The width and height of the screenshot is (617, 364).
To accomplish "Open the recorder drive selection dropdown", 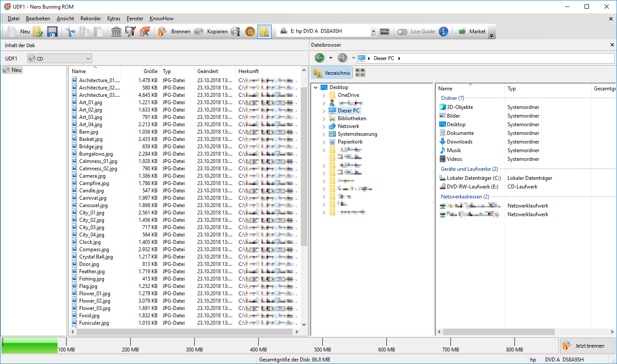I will [x=373, y=32].
